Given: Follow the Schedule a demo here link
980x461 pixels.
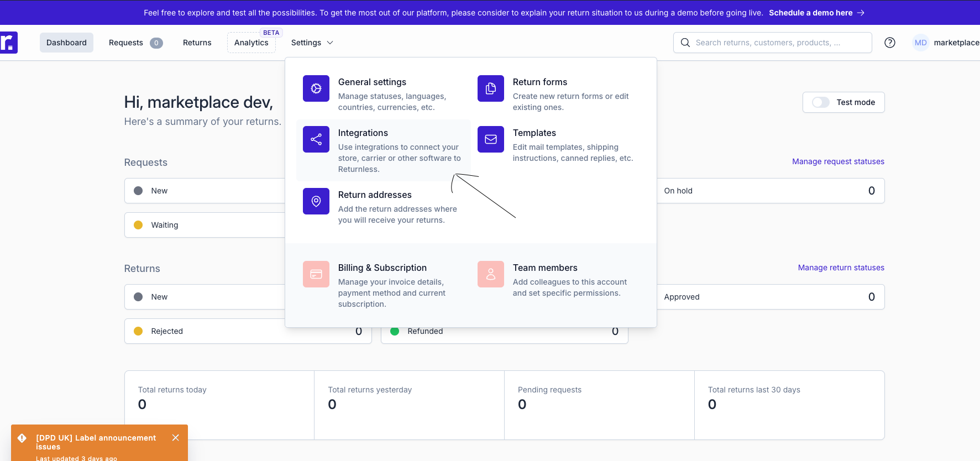Looking at the screenshot, I should click(816, 13).
